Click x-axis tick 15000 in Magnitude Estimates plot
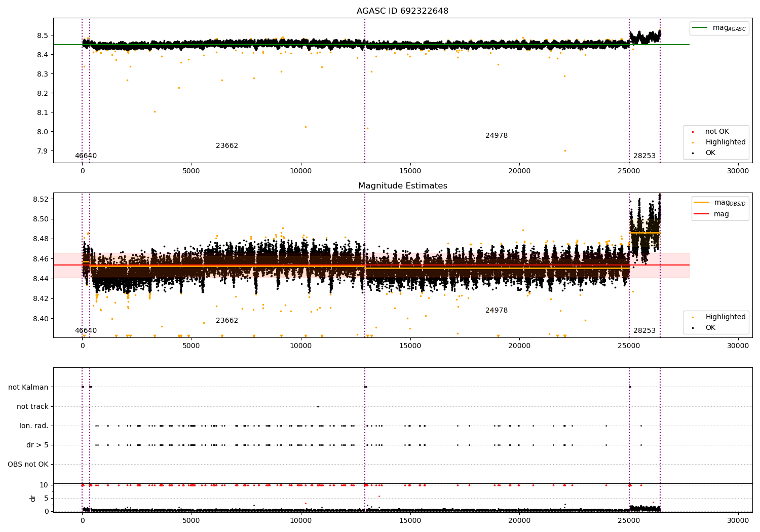Image resolution: width=760 pixels, height=532 pixels. point(410,346)
